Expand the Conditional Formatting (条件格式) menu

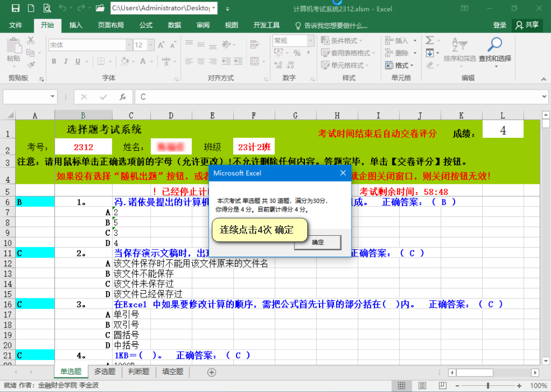coord(341,41)
